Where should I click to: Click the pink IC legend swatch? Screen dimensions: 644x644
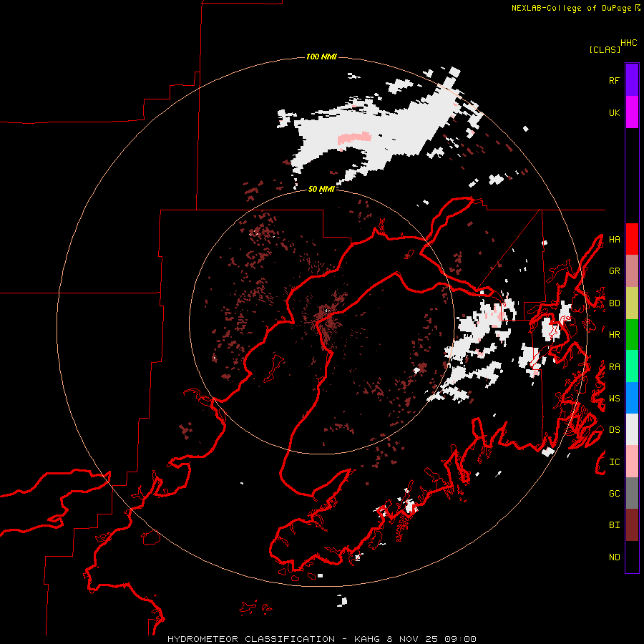pyautogui.click(x=632, y=462)
